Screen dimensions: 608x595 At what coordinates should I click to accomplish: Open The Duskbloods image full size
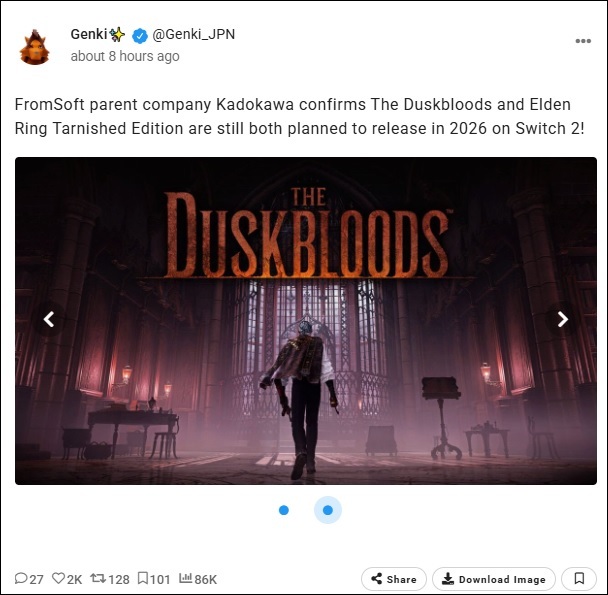(x=306, y=321)
